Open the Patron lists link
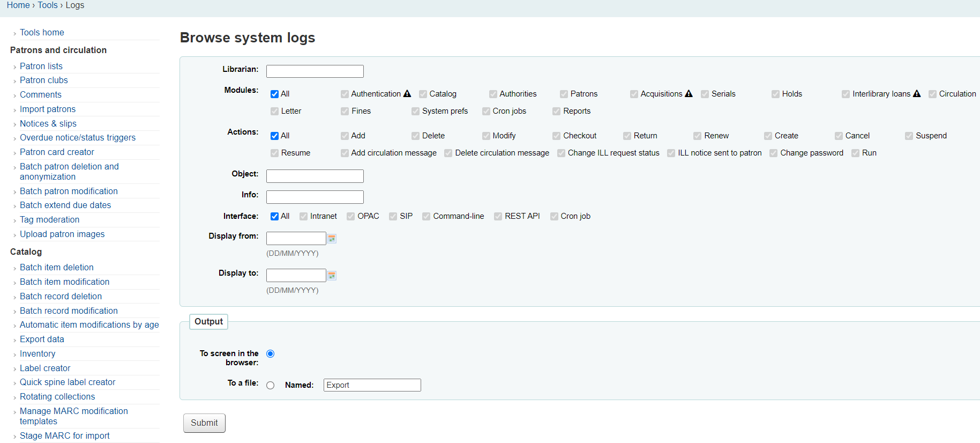 pyautogui.click(x=41, y=67)
